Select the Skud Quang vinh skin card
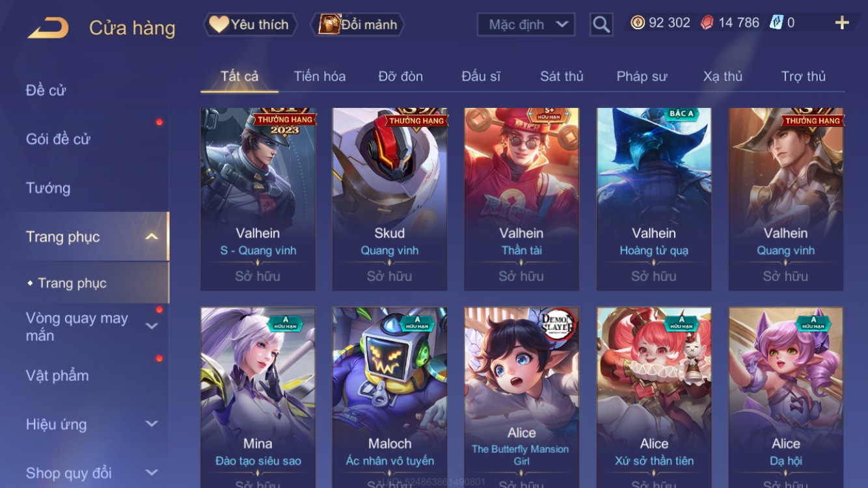Viewport: 868px width, 488px height. coord(389,199)
